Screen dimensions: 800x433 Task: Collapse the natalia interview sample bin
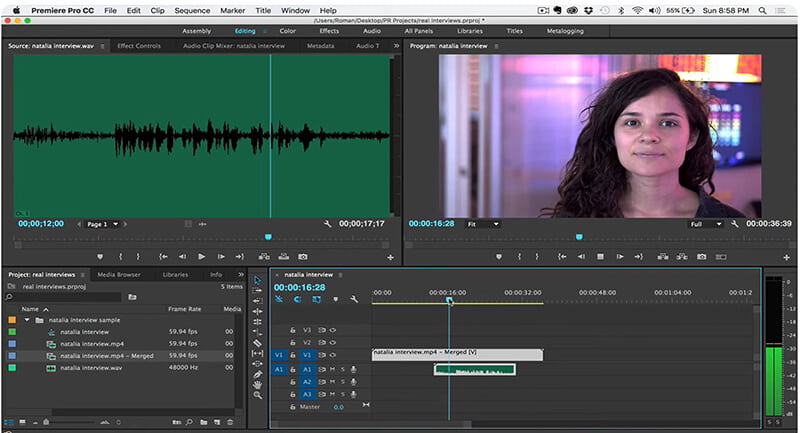[x=27, y=320]
